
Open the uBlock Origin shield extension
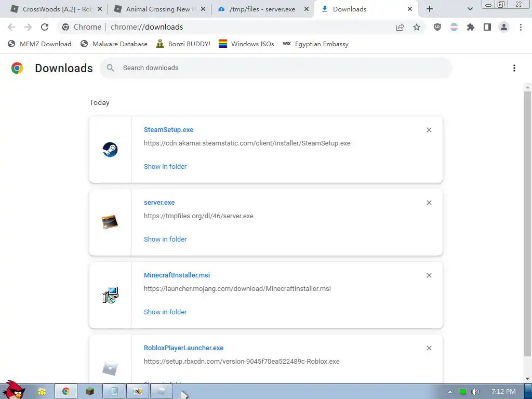437,27
